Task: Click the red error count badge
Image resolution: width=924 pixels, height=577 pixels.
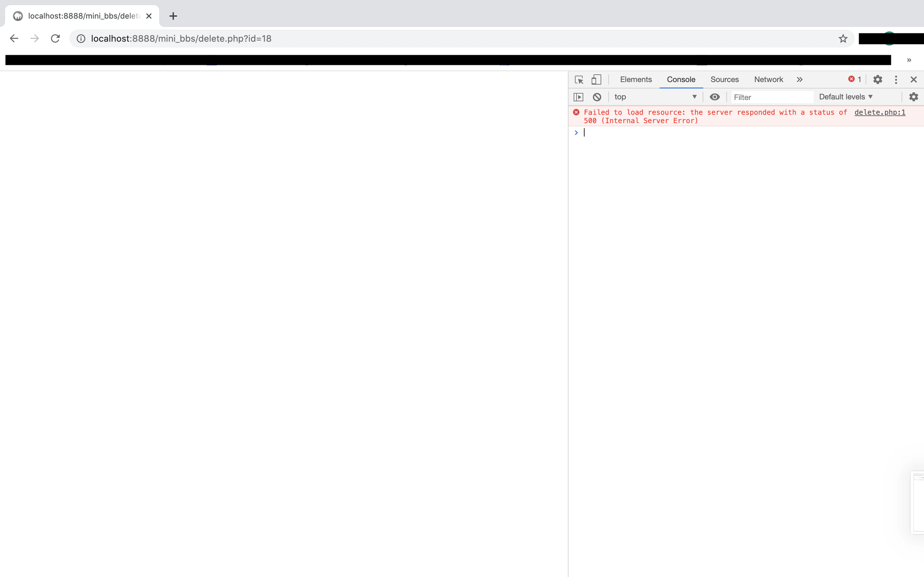Action: 854,79
